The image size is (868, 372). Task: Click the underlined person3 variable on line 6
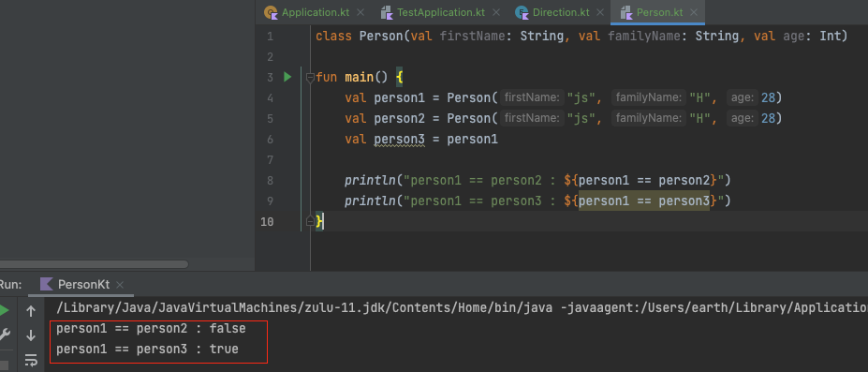(x=399, y=140)
